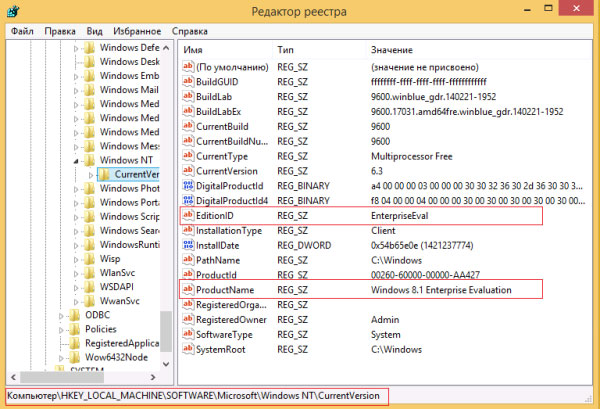Click the CurrentVersion folder icon in tree
This screenshot has width=600, height=409.
(x=104, y=174)
